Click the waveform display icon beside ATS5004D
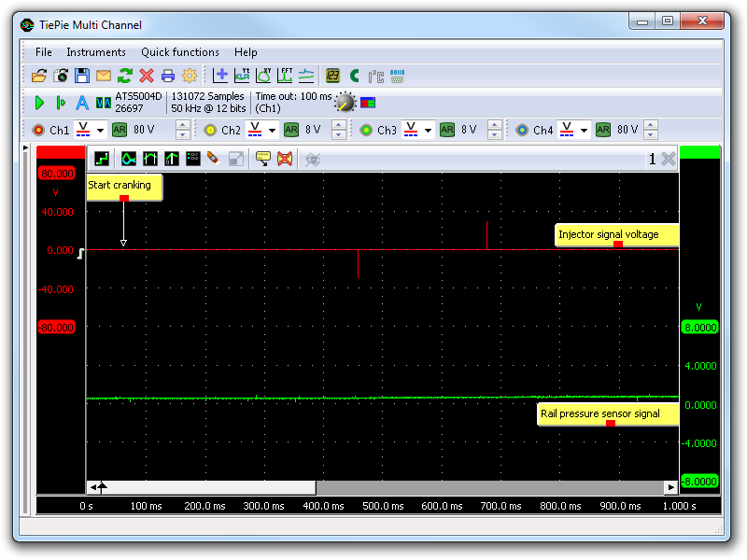 104,103
